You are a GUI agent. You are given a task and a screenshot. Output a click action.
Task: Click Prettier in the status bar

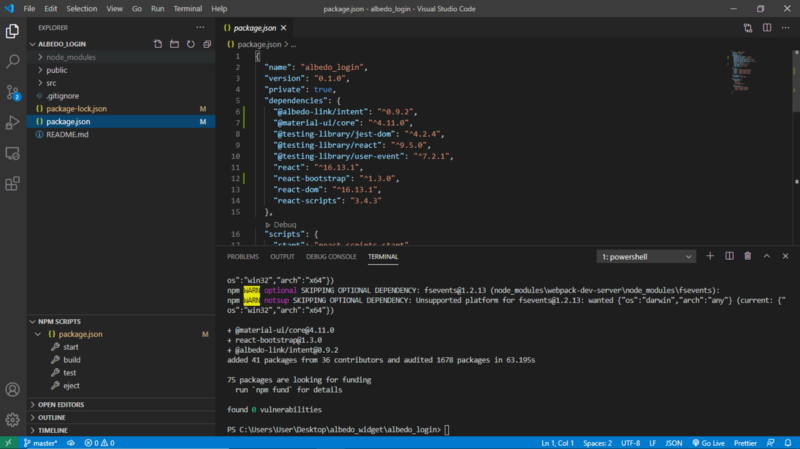point(745,443)
